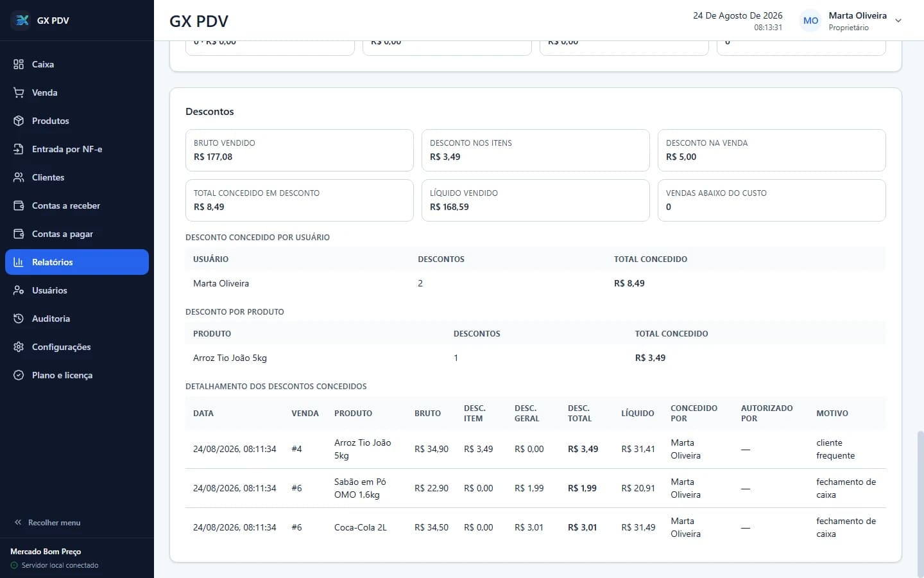Click the Desconto nos Itens card
Screen dimensions: 924x578
535,150
